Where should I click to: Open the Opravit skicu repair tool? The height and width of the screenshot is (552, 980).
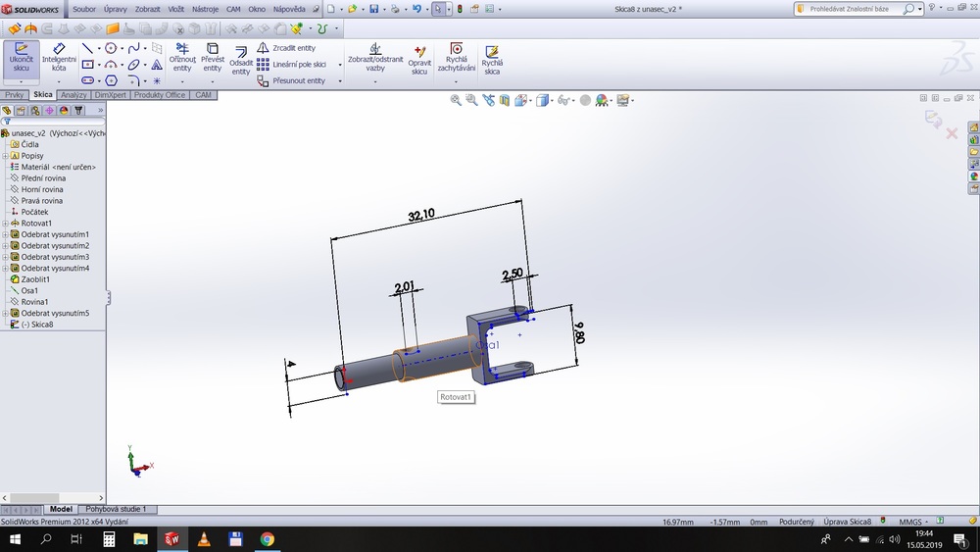point(419,60)
